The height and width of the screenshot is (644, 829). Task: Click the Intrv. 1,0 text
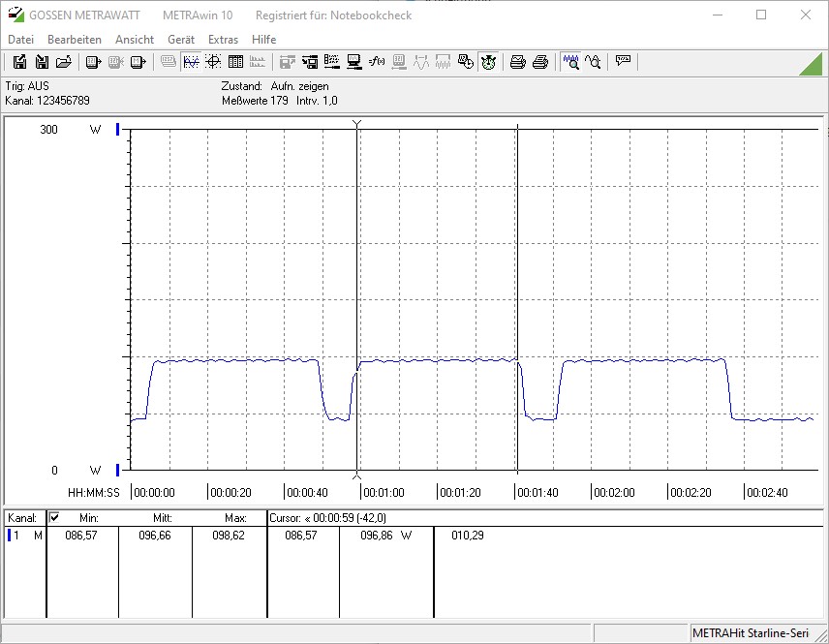click(317, 101)
